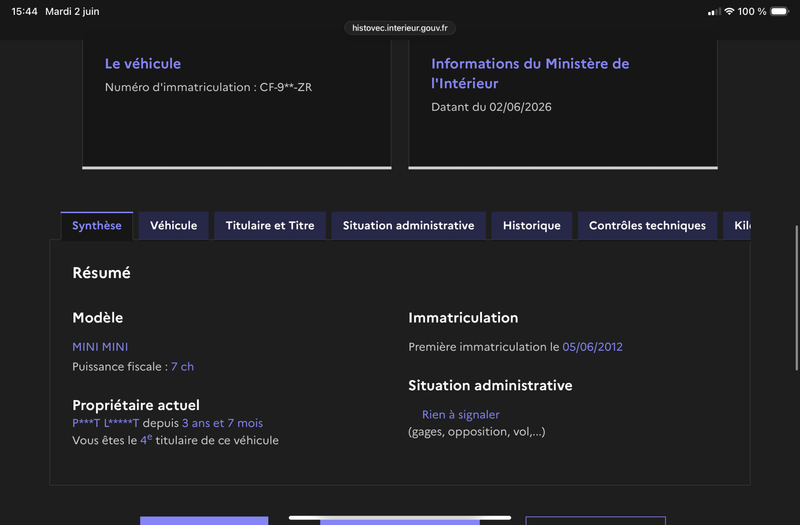
Task: Click the first registration date 05/06/2012
Action: (x=592, y=347)
